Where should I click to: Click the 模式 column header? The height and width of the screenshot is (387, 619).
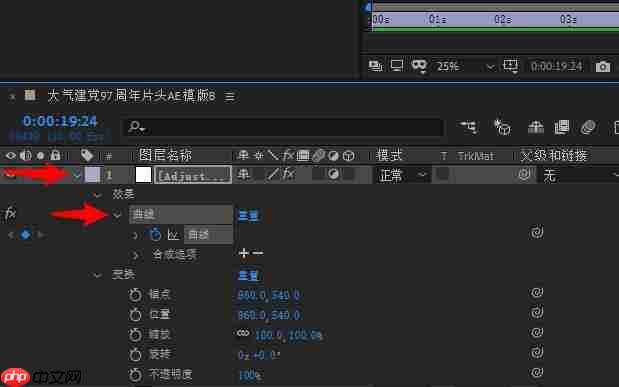pos(389,155)
